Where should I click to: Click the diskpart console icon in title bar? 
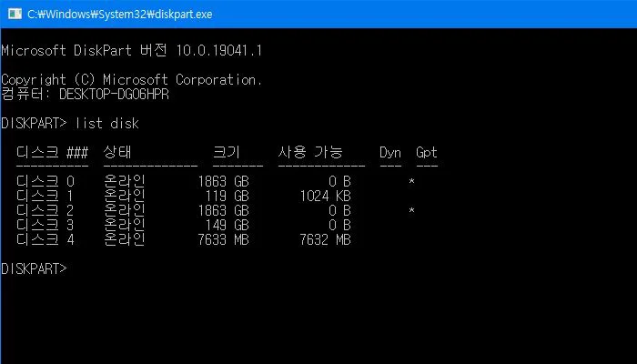coord(15,14)
